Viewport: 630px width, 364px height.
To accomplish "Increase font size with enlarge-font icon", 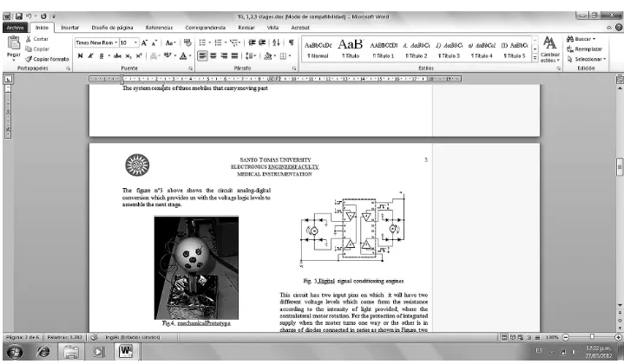I will coord(144,42).
